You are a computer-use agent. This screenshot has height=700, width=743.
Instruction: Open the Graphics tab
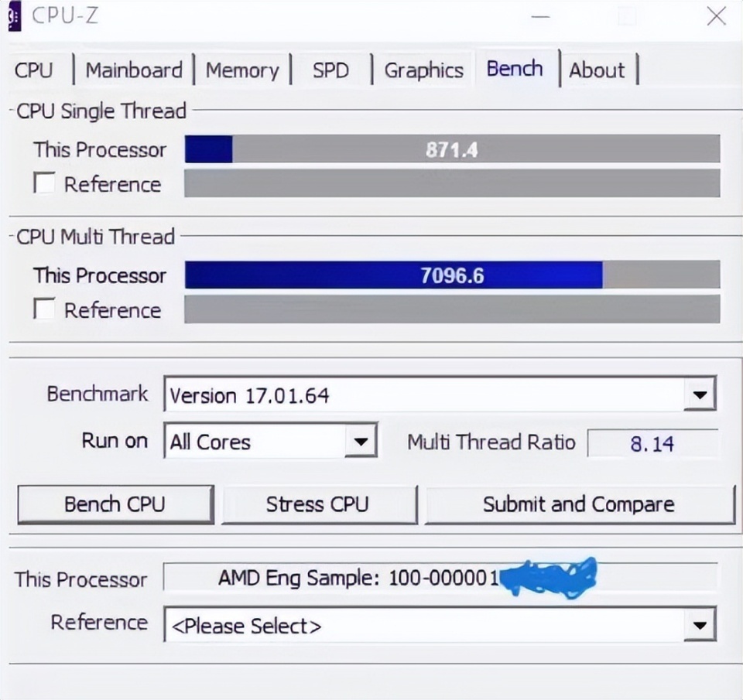[423, 70]
